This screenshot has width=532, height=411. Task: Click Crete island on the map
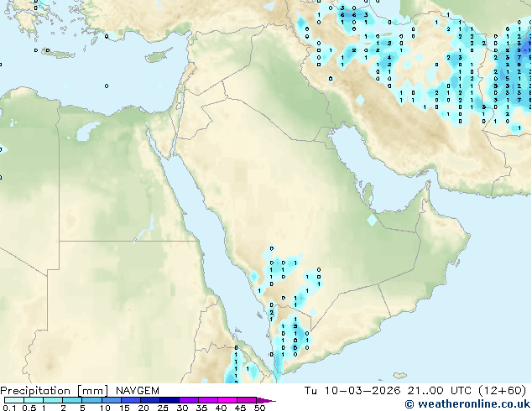(57, 54)
